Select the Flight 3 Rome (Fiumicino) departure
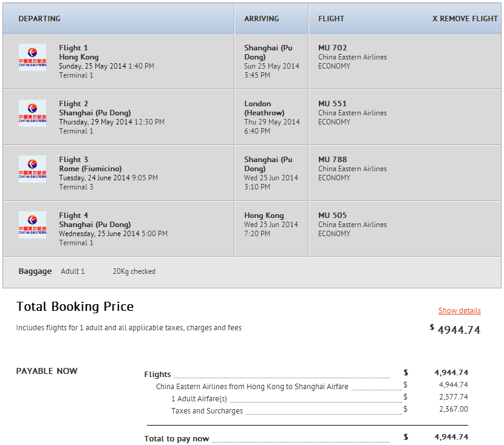Viewport: 504px width, 445px height. 90,169
